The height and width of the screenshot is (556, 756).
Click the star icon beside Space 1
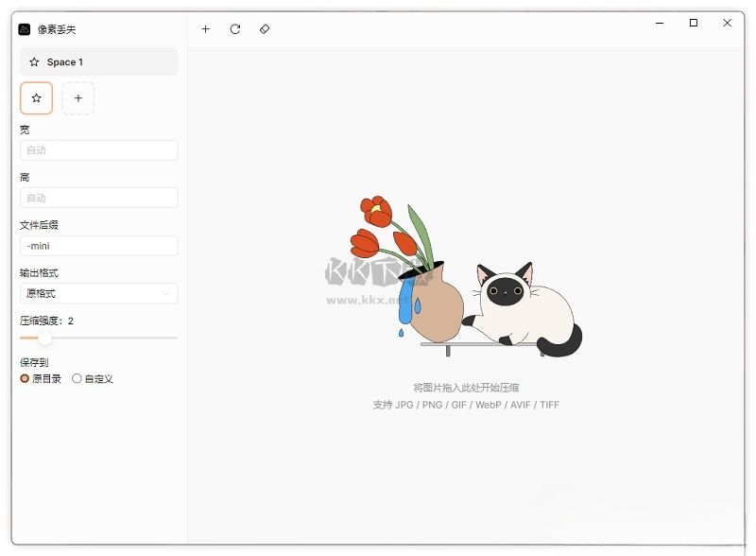pyautogui.click(x=34, y=61)
